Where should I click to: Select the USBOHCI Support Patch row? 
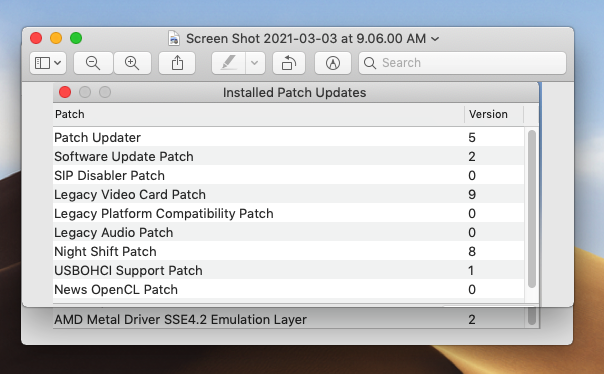289,270
